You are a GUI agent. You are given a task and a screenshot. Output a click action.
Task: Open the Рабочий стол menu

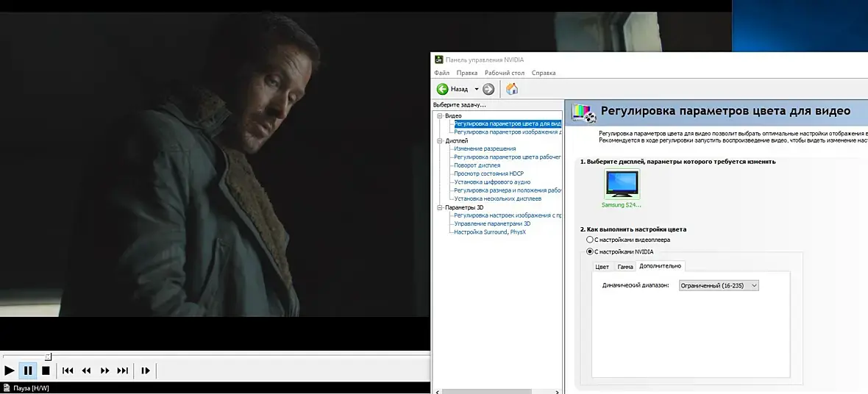505,73
